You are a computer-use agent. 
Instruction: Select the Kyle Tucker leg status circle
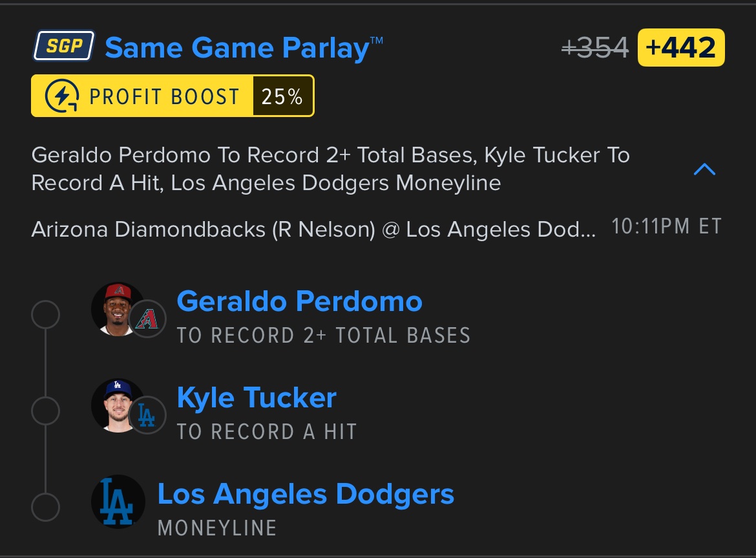tap(45, 411)
